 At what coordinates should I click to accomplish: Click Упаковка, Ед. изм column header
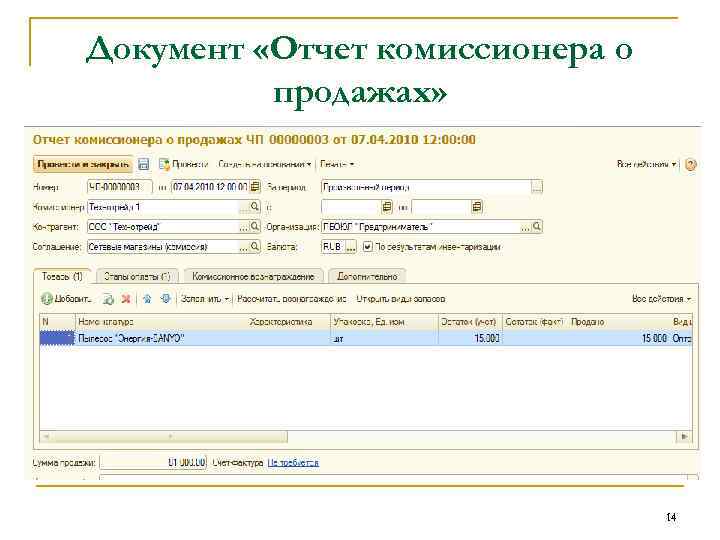[x=384, y=322]
